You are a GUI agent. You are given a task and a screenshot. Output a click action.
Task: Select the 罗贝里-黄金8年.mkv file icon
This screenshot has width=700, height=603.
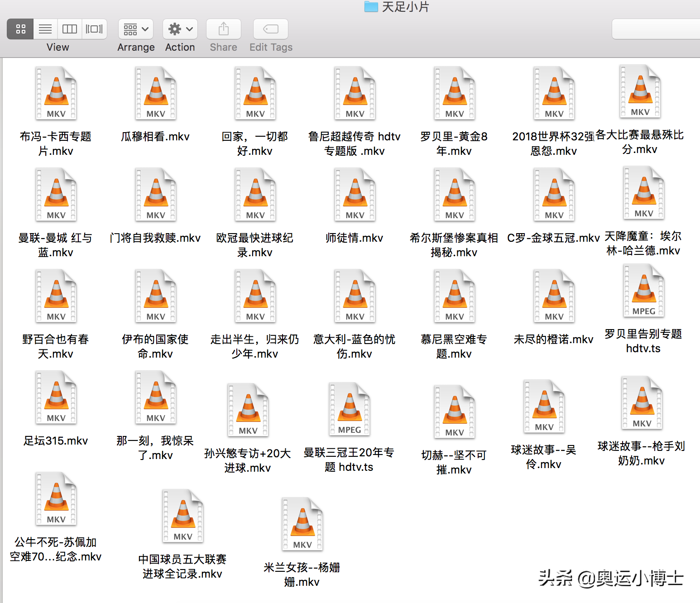(455, 93)
